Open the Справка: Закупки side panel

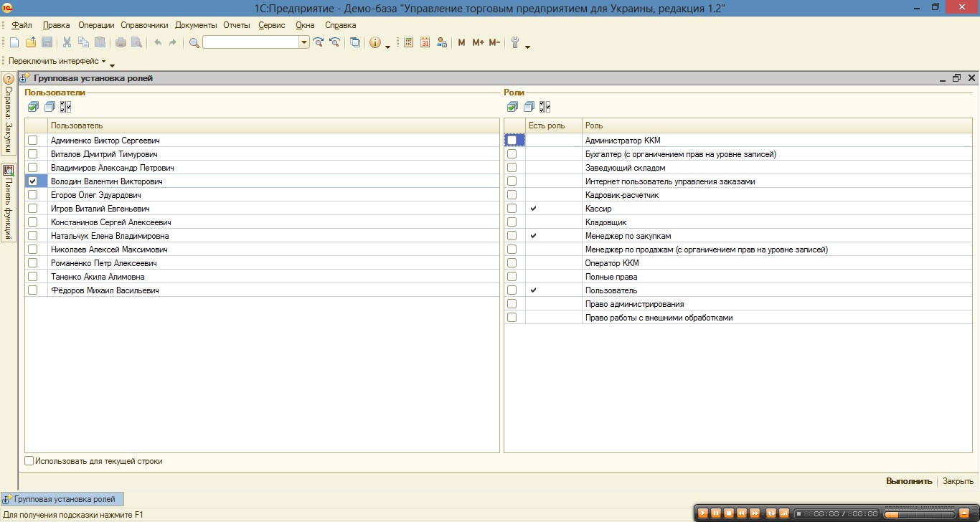click(x=9, y=114)
